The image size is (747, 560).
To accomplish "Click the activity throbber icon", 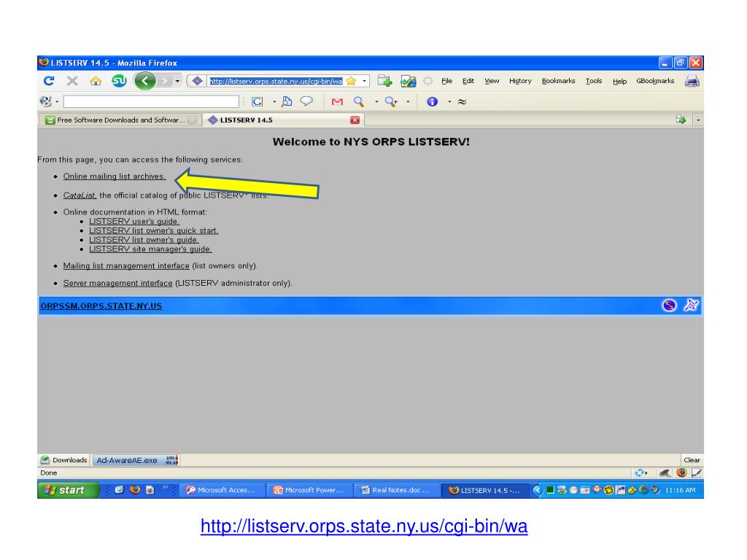I will 427,81.
